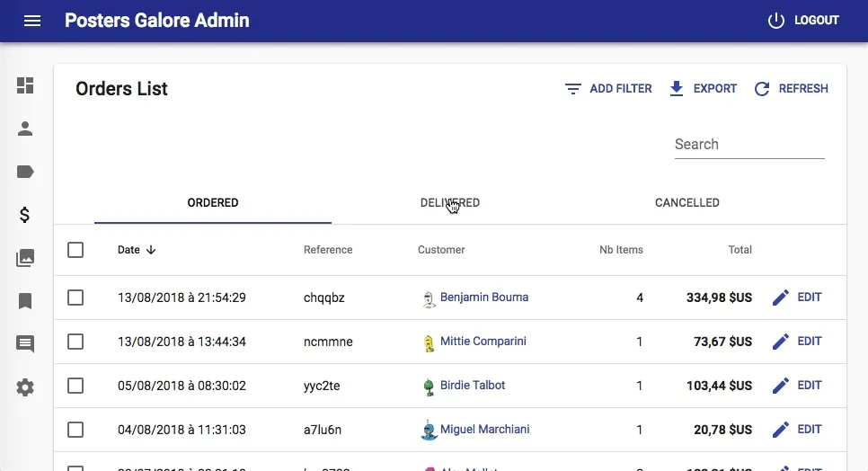Image resolution: width=868 pixels, height=471 pixels.
Task: Check the box for order yyc2te
Action: [x=75, y=386]
